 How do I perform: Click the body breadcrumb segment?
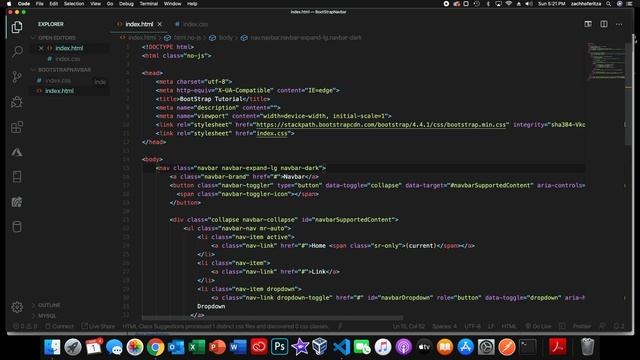pos(225,38)
